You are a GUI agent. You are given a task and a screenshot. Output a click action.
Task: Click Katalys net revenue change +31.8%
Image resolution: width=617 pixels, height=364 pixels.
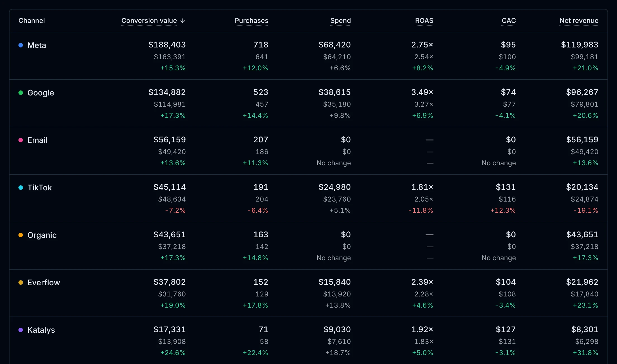click(586, 353)
